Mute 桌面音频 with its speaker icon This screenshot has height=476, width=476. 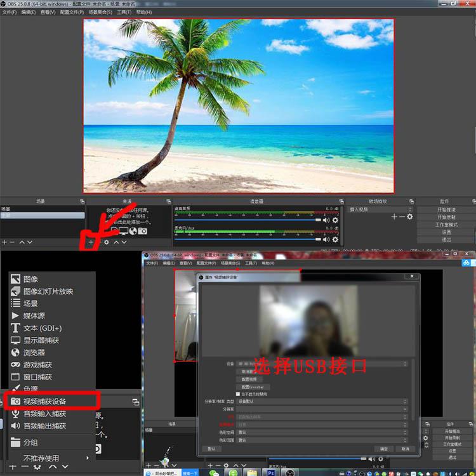pos(326,220)
